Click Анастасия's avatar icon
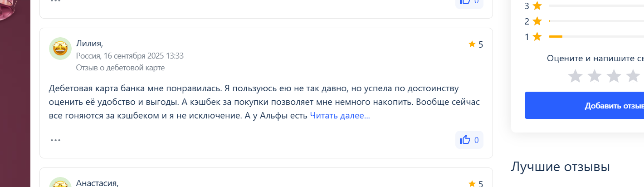Viewport: 644px width, 187px height. tap(60, 182)
